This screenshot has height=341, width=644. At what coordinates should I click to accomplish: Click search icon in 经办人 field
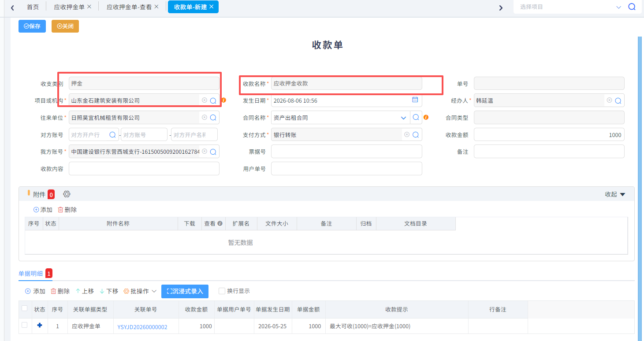click(618, 100)
